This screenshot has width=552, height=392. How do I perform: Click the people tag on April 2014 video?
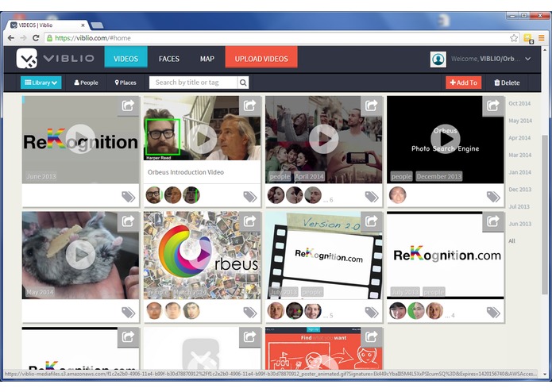point(280,176)
